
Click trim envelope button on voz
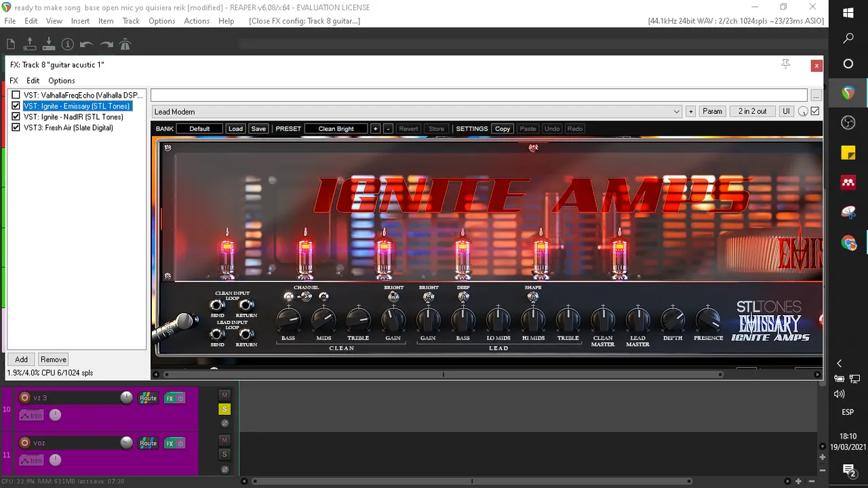tap(31, 460)
